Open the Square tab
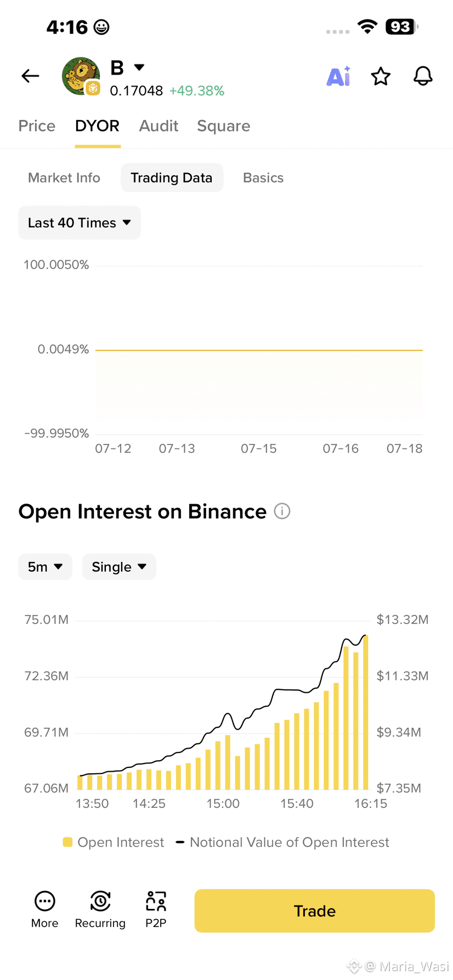 point(224,126)
